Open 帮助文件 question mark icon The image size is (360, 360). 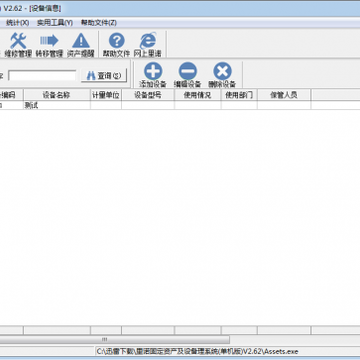pyautogui.click(x=116, y=45)
